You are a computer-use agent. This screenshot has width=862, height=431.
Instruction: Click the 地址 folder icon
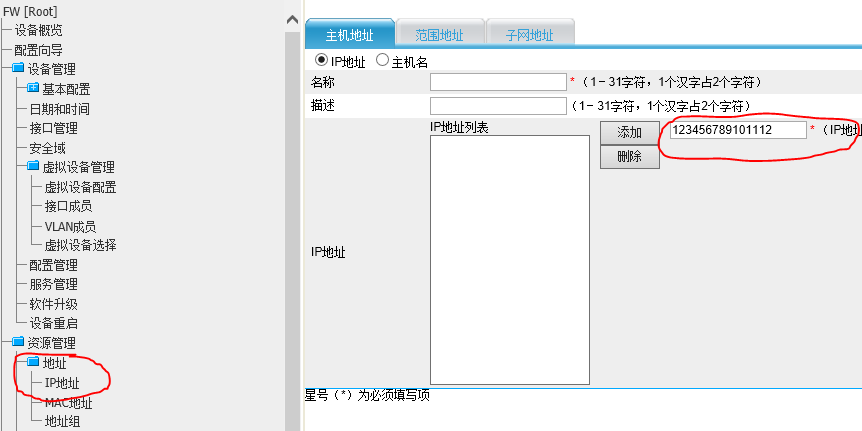click(x=33, y=362)
